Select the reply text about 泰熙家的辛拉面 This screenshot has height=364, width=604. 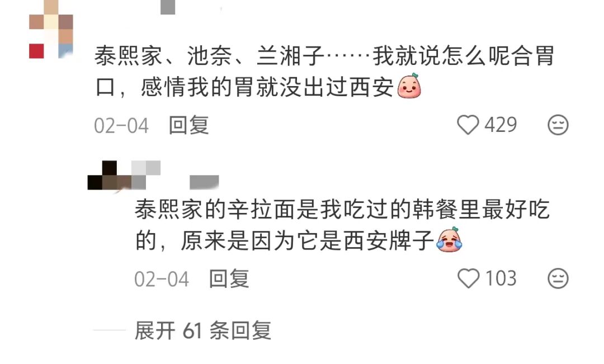[342, 225]
